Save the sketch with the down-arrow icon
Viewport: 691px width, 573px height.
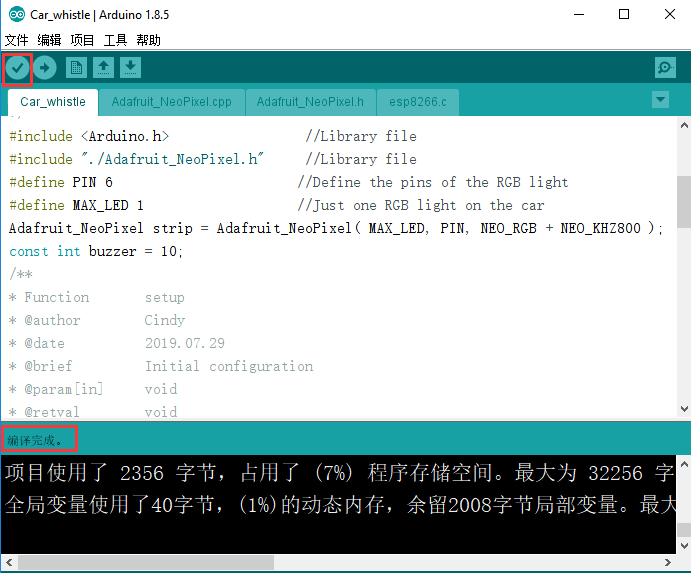click(130, 67)
